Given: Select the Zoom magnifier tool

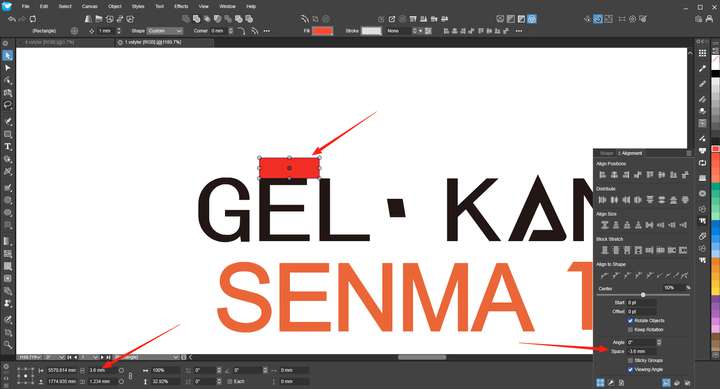Looking at the screenshot, I should coord(8,344).
